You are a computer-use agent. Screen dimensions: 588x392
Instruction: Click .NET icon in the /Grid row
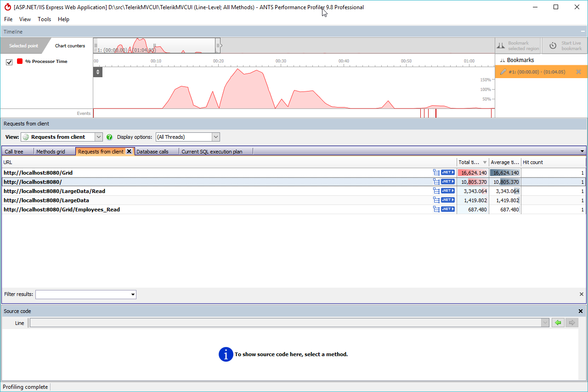coord(447,172)
